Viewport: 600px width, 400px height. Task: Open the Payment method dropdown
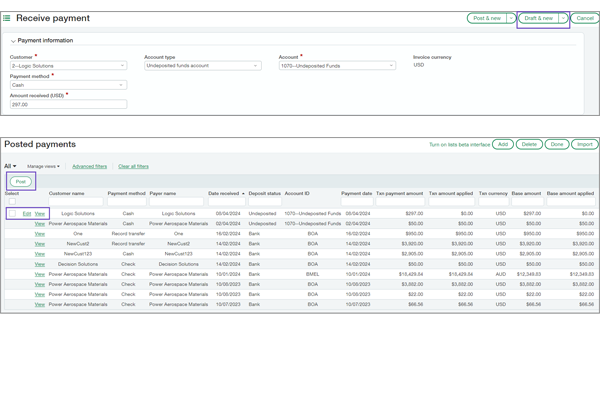pos(123,85)
